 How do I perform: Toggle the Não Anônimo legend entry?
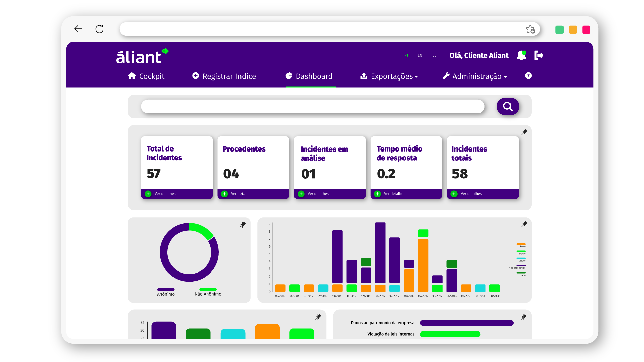pos(208,292)
